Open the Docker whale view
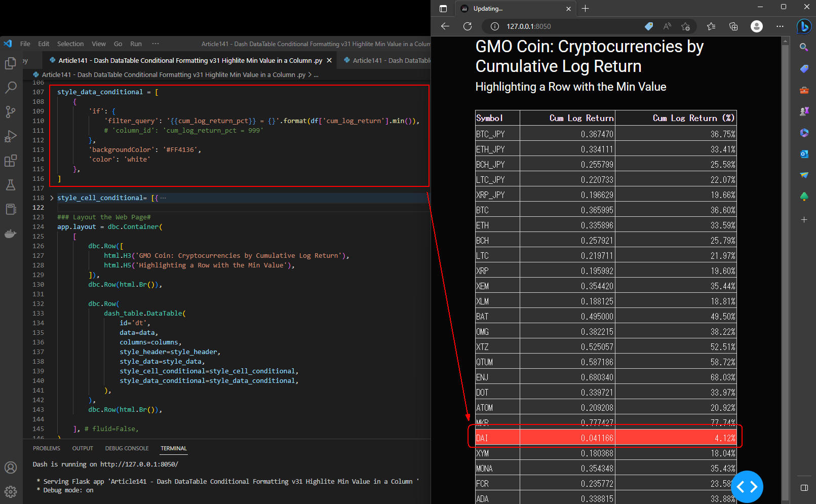 (11, 234)
